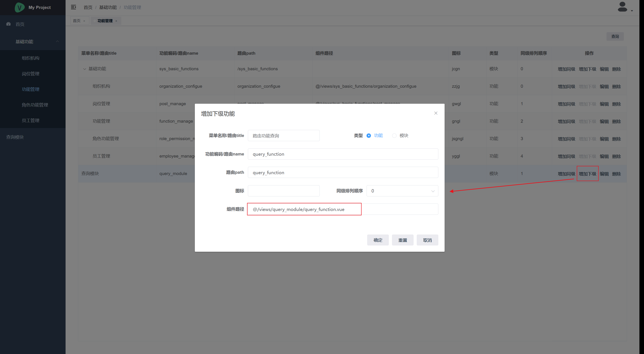
Task: Click the dashboard icon beside 首页
Action: click(x=9, y=24)
